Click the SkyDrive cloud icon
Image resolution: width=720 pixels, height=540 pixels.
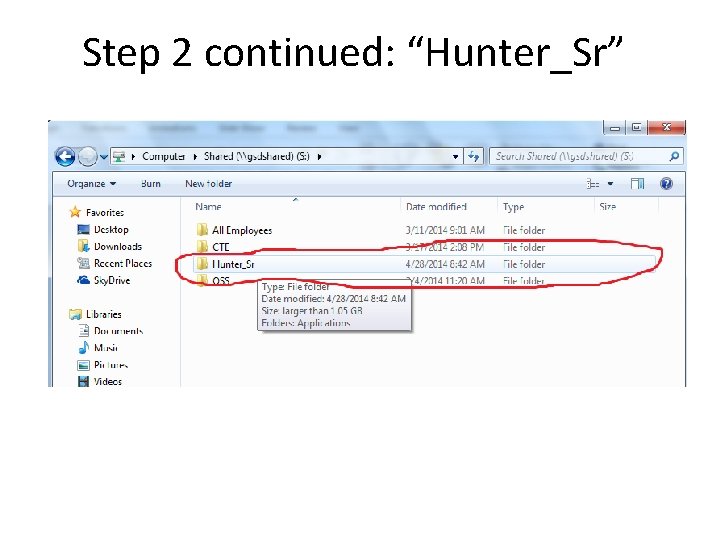83,280
